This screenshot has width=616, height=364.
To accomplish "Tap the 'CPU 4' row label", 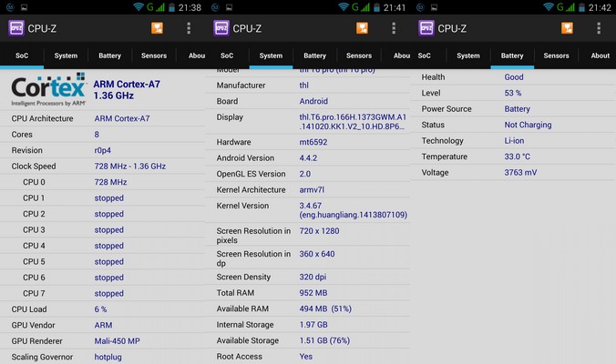I will [34, 246].
